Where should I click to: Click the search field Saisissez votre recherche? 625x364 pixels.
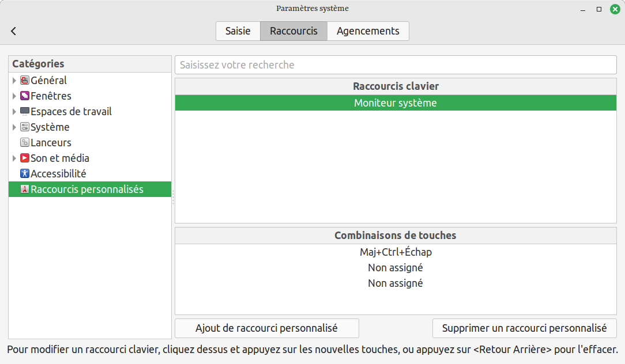396,65
